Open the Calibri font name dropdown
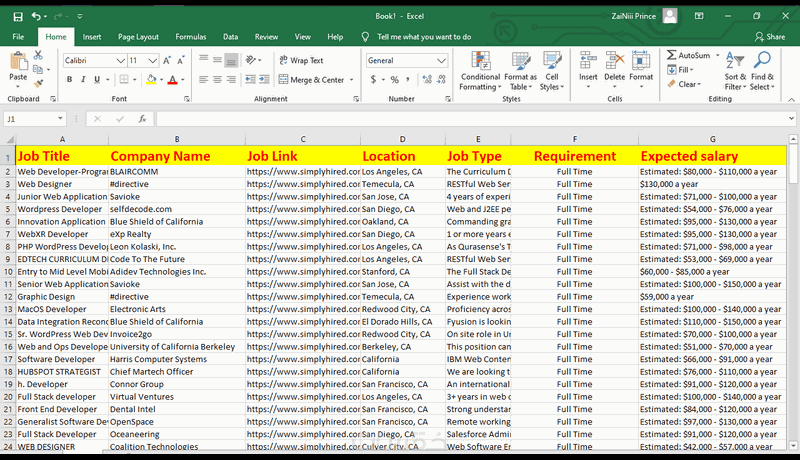 coord(119,60)
